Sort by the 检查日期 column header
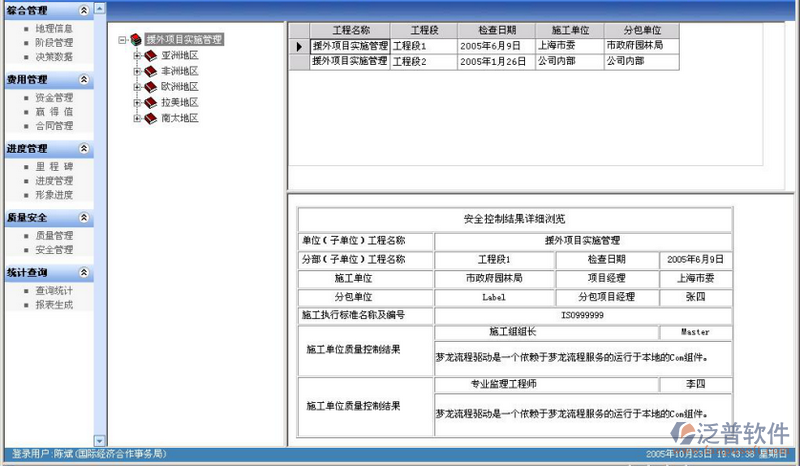Viewport: 800px width, 466px height. click(x=492, y=31)
